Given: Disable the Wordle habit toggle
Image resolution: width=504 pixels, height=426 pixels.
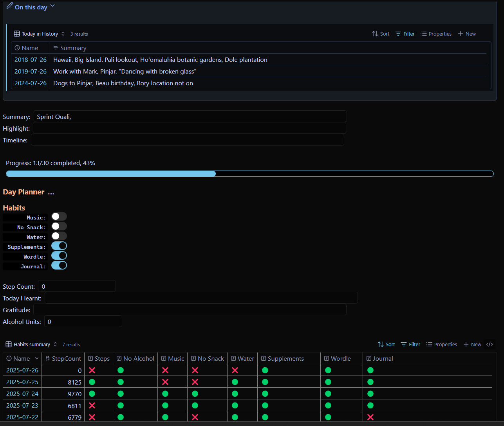Looking at the screenshot, I should point(59,256).
